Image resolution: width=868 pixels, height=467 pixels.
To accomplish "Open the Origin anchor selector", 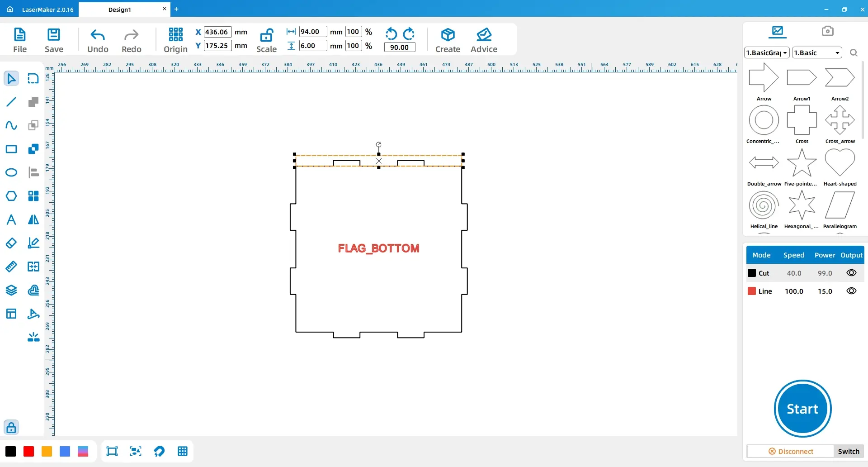I will 175,40.
